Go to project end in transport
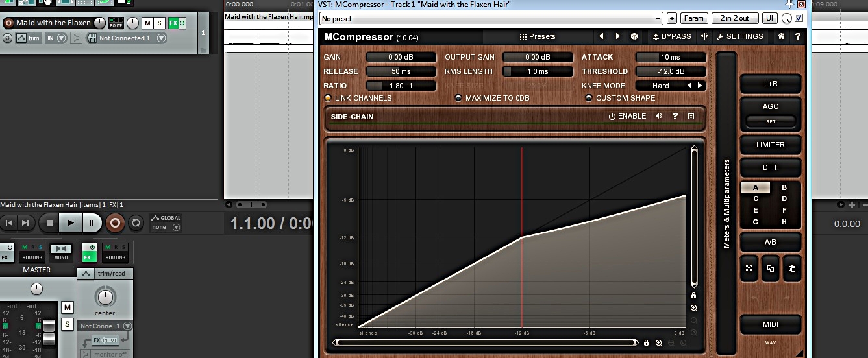This screenshot has height=358, width=868. [x=25, y=223]
